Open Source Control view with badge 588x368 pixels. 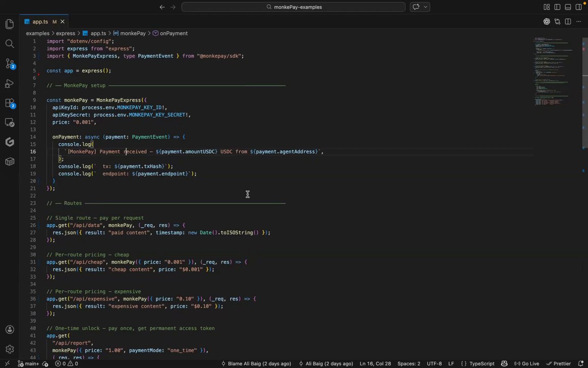tap(10, 63)
